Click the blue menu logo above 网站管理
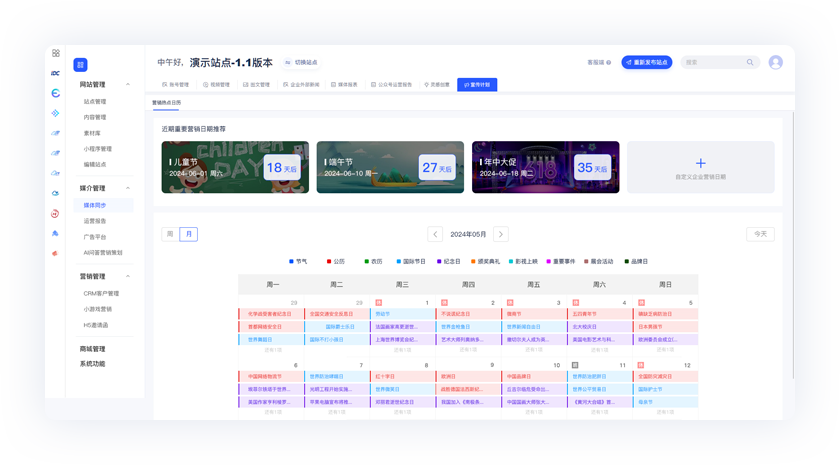 click(81, 65)
